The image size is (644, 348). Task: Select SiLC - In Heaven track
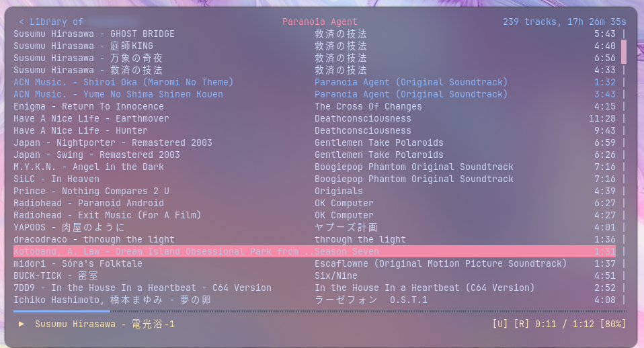(x=56, y=179)
